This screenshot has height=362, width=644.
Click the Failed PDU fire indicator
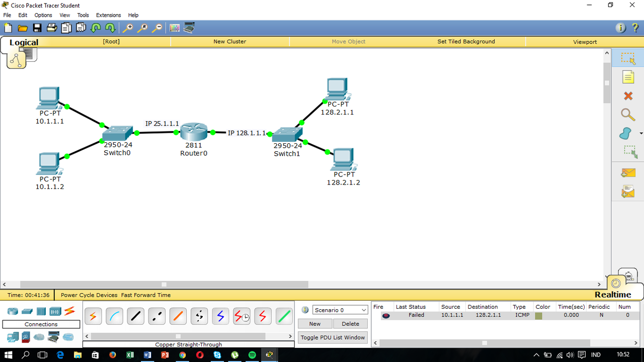386,316
